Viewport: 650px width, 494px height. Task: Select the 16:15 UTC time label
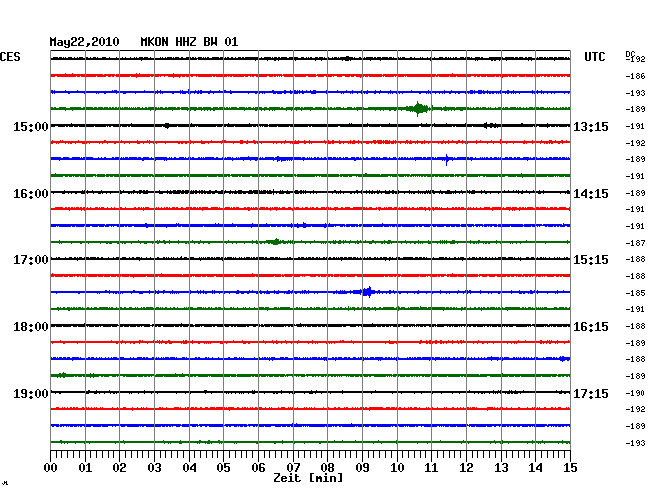click(591, 327)
